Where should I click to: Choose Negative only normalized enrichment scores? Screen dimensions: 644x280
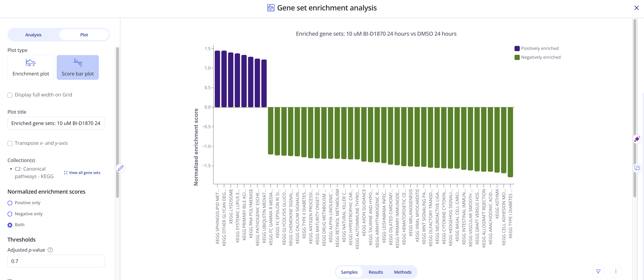(10, 214)
